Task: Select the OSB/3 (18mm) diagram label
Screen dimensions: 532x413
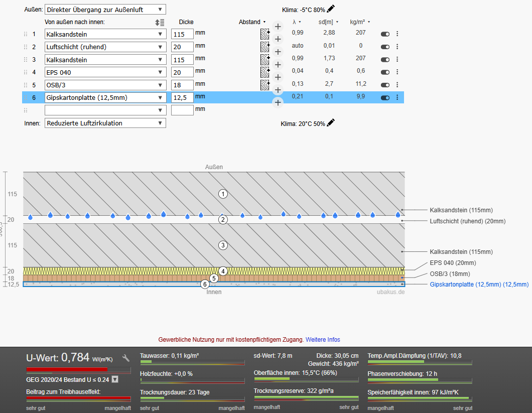Action: pyautogui.click(x=450, y=274)
